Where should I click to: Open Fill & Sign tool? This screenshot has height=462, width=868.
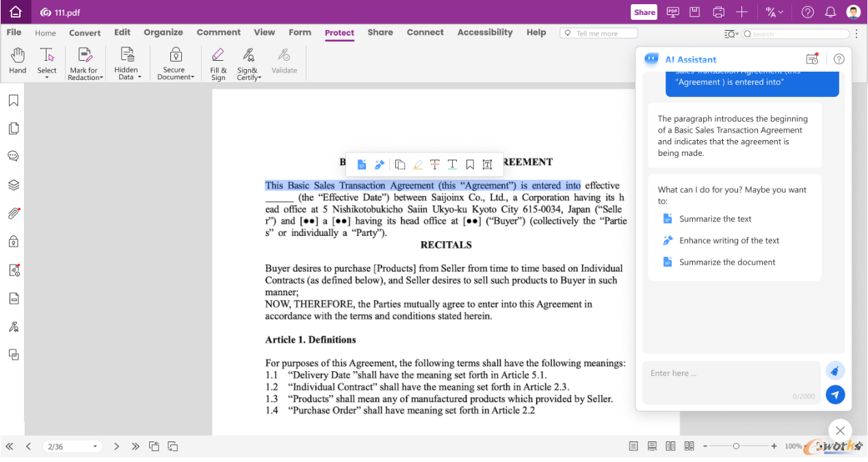tap(218, 64)
